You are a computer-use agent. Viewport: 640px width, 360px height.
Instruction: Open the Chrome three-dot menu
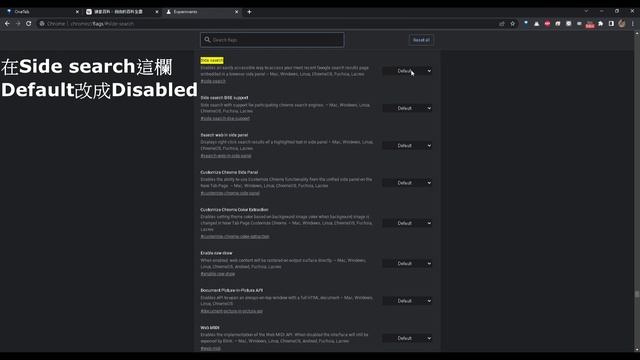[633, 24]
